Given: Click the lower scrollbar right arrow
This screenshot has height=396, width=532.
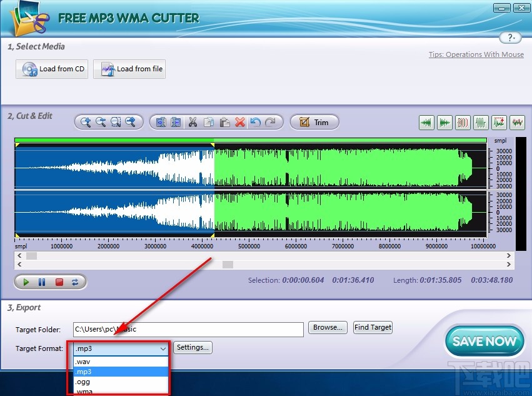Looking at the screenshot, I should [x=509, y=265].
